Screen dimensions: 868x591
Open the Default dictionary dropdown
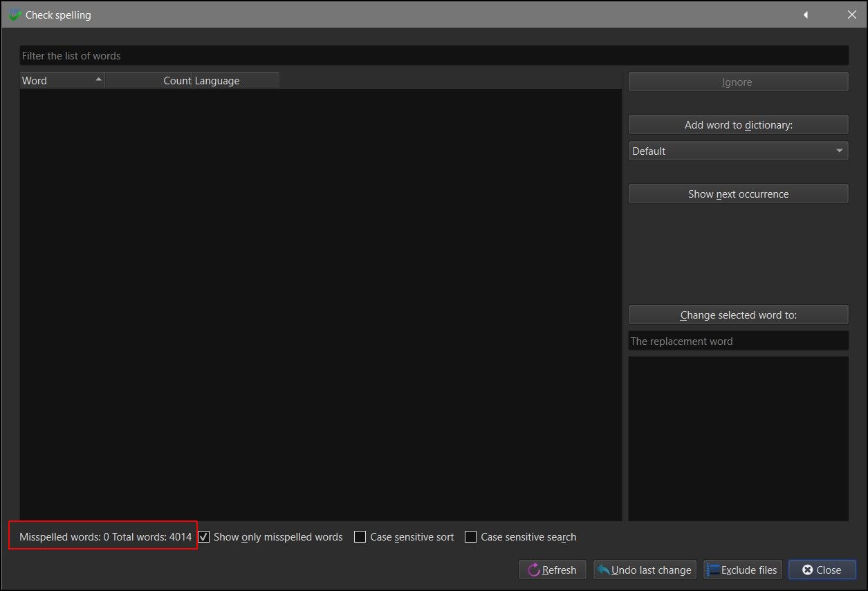click(x=738, y=151)
